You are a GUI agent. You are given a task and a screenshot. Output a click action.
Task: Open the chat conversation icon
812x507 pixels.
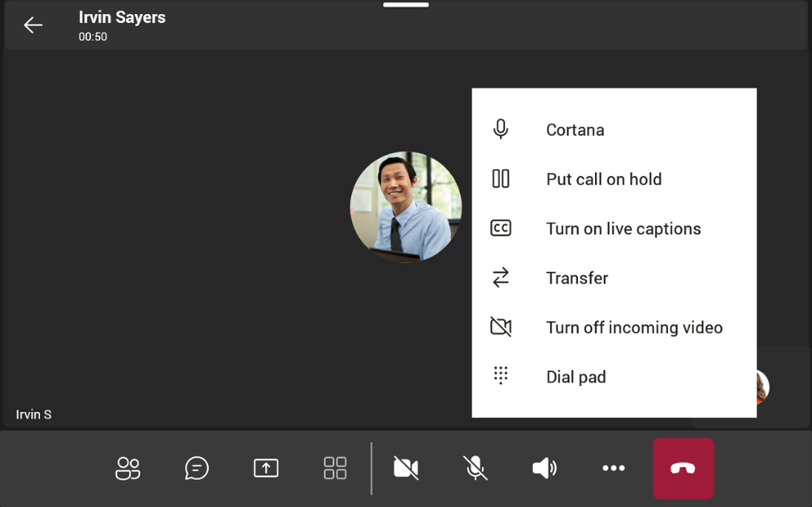pyautogui.click(x=197, y=468)
